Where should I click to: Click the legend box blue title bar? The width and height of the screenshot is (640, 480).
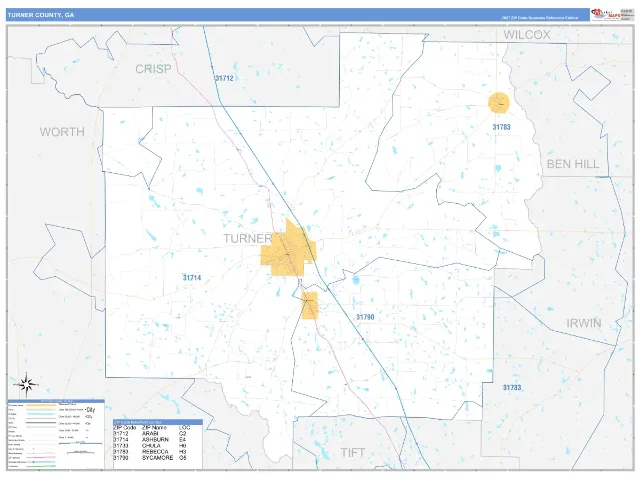click(56, 401)
